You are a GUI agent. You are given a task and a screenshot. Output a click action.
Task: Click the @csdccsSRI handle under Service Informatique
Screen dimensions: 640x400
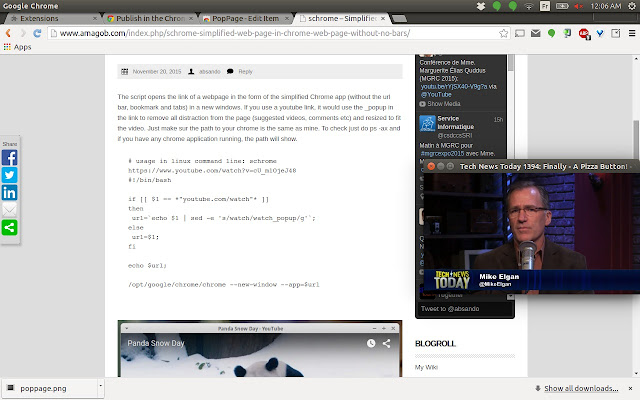pos(455,135)
